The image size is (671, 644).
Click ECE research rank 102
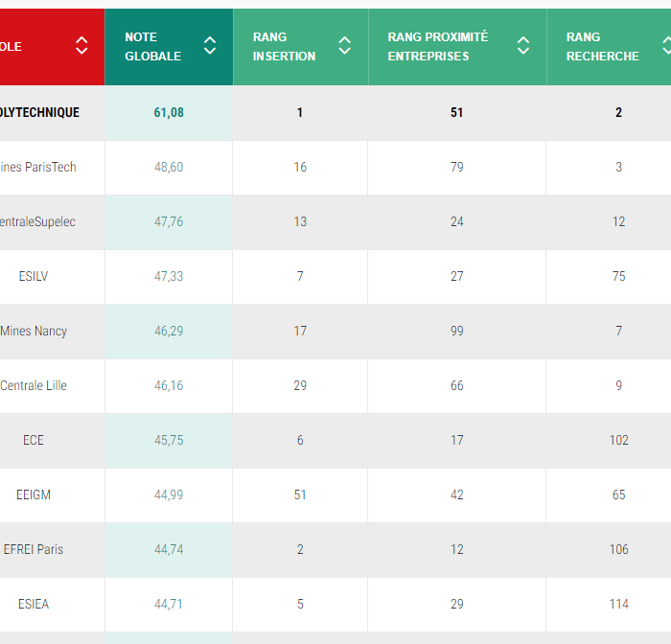point(619,440)
